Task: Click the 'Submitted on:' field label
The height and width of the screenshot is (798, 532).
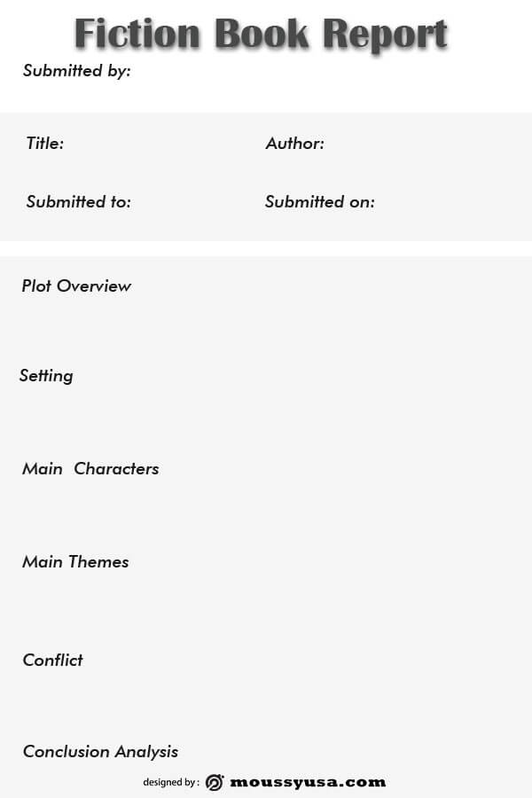Action: point(320,201)
